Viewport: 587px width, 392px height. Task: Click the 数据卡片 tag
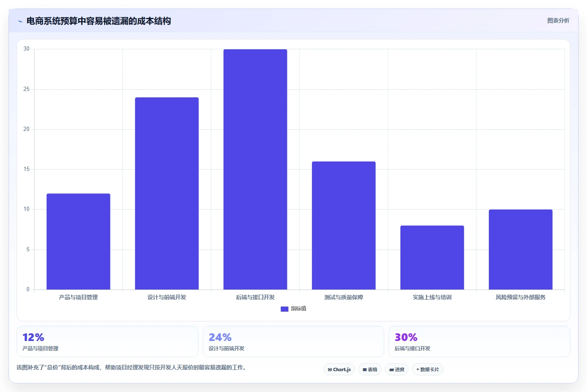tap(428, 369)
